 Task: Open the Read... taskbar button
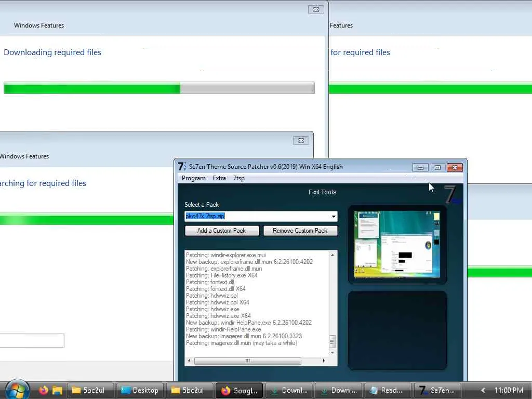coord(388,390)
